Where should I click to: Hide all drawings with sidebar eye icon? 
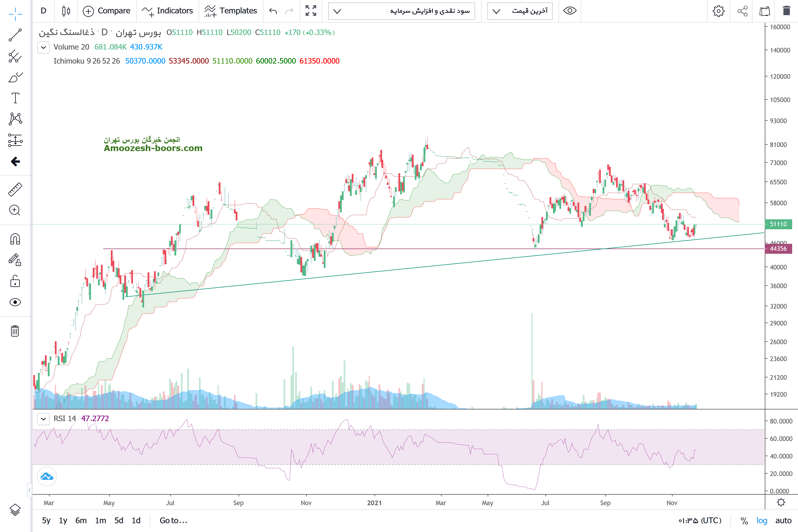coord(15,302)
